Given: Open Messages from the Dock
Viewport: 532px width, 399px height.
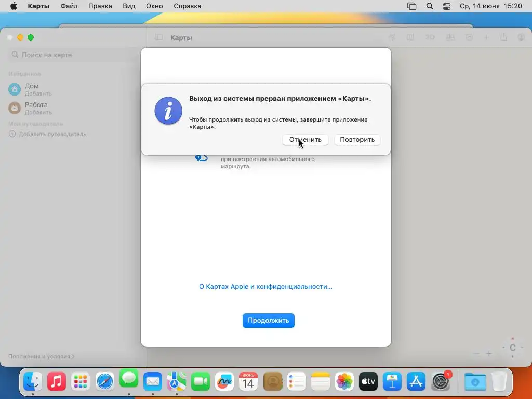Looking at the screenshot, I should [x=129, y=379].
